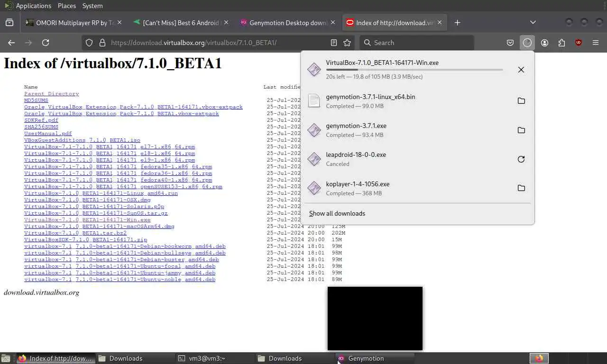607x364 pixels.
Task: Open Firefox View button
Action: (9, 22)
